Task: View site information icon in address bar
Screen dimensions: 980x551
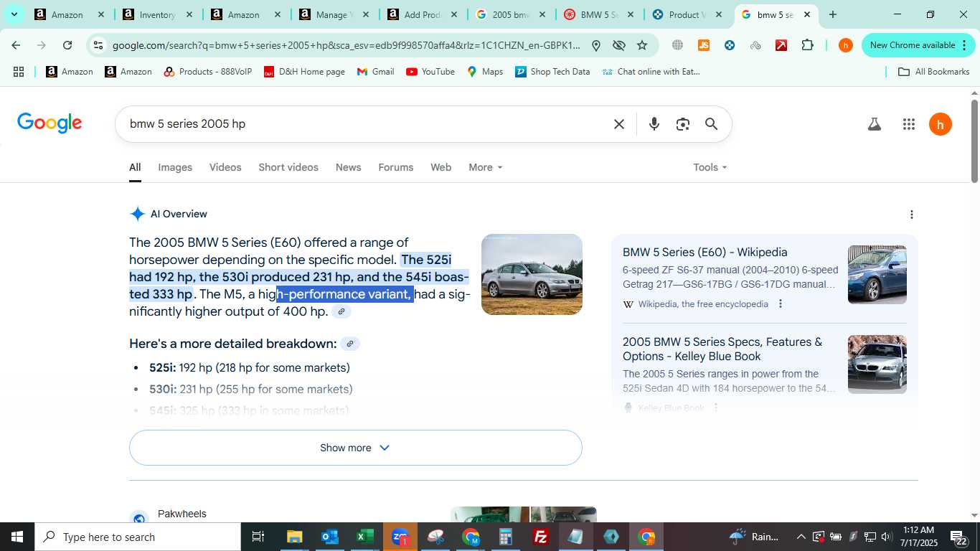Action: 98,45
